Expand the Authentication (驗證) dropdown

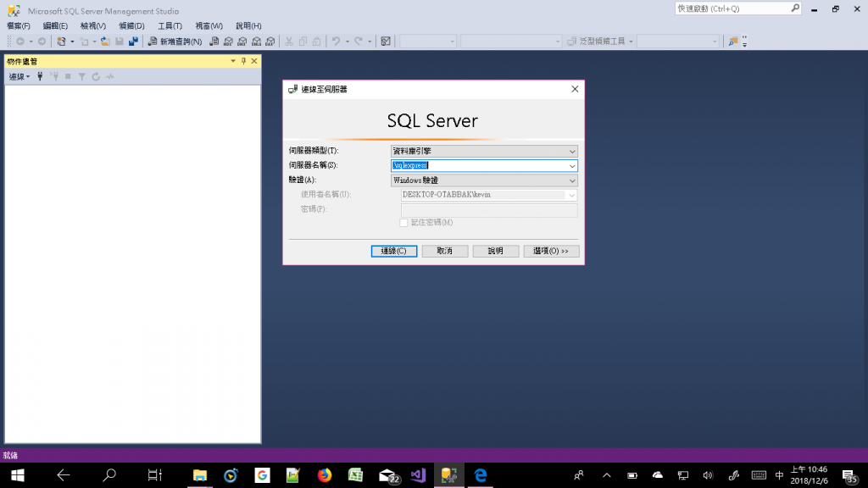click(x=572, y=180)
